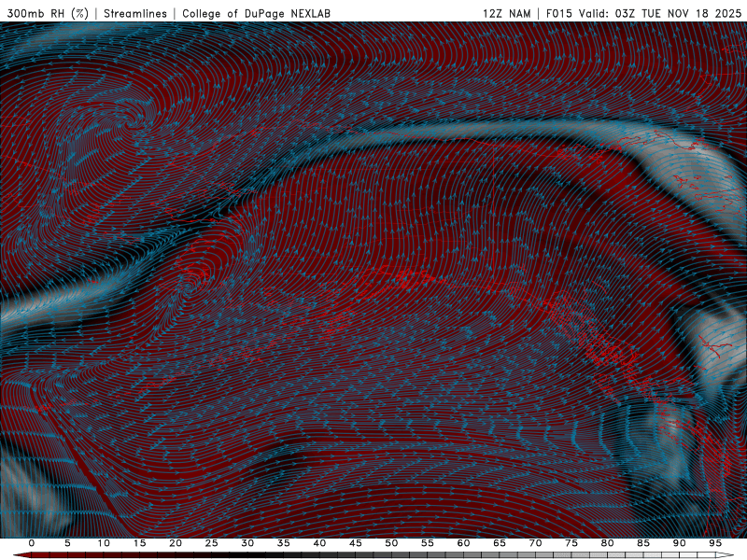This screenshot has height=560, width=747.
Task: Click "College of DuPage NEXLAB" header text
Action: click(x=256, y=13)
